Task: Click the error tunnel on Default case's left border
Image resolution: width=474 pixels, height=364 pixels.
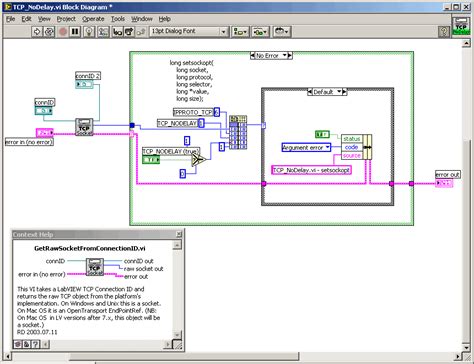Action: tap(264, 183)
